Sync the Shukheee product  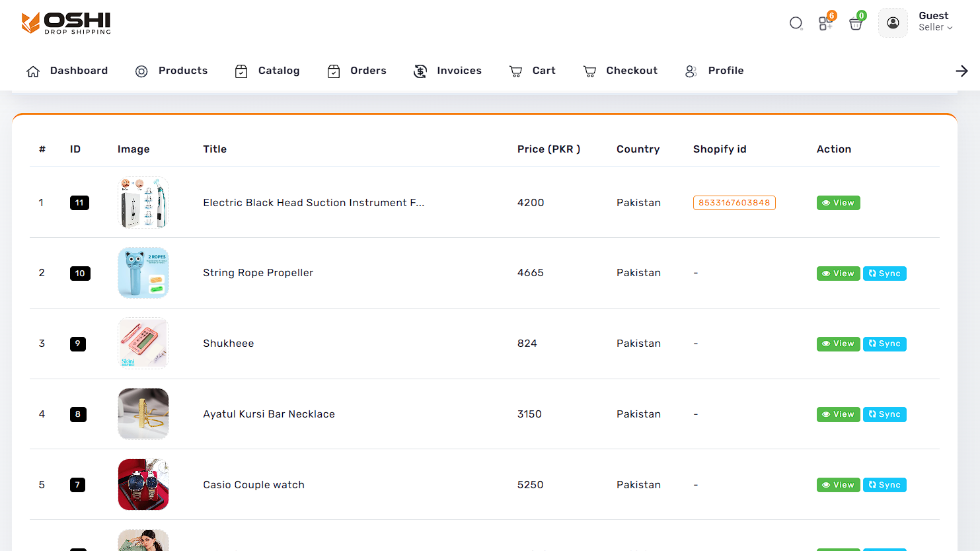885,344
